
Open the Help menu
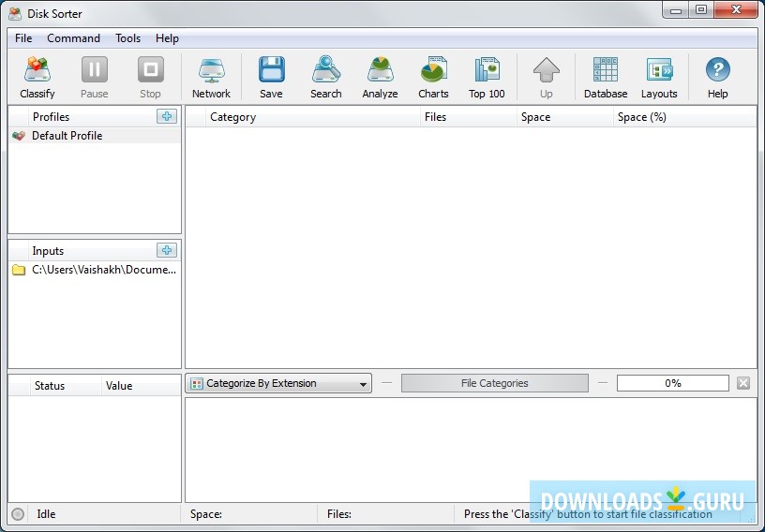[167, 38]
